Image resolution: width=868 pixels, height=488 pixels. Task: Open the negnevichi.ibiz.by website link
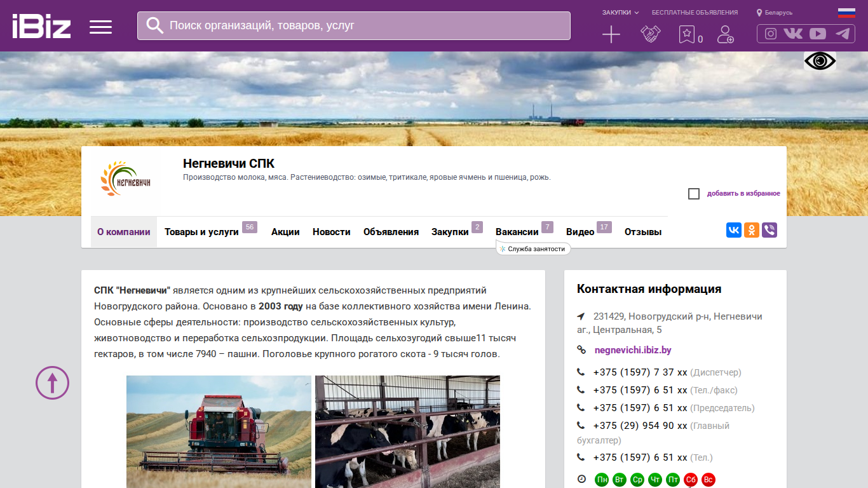pyautogui.click(x=633, y=350)
